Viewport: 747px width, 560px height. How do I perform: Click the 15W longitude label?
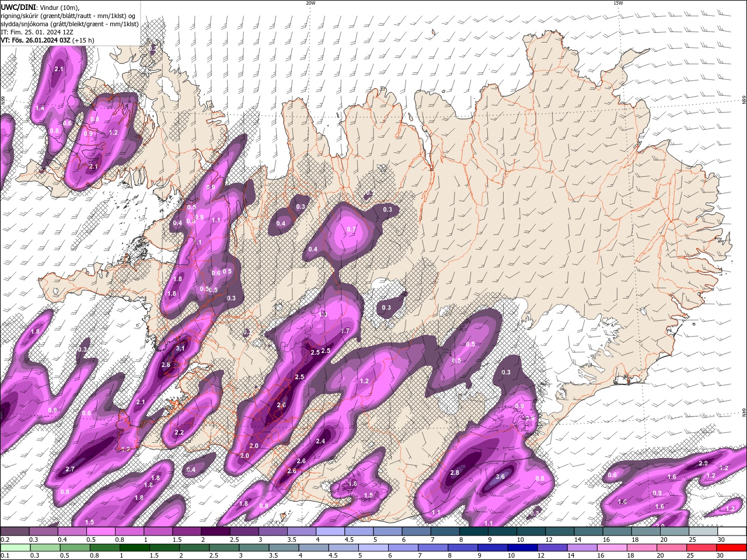tap(618, 3)
